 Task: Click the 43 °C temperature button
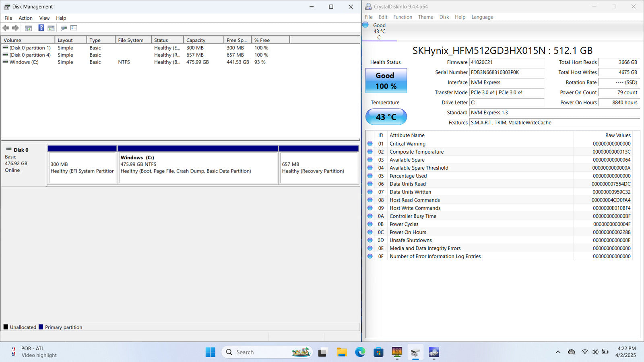pos(386,117)
